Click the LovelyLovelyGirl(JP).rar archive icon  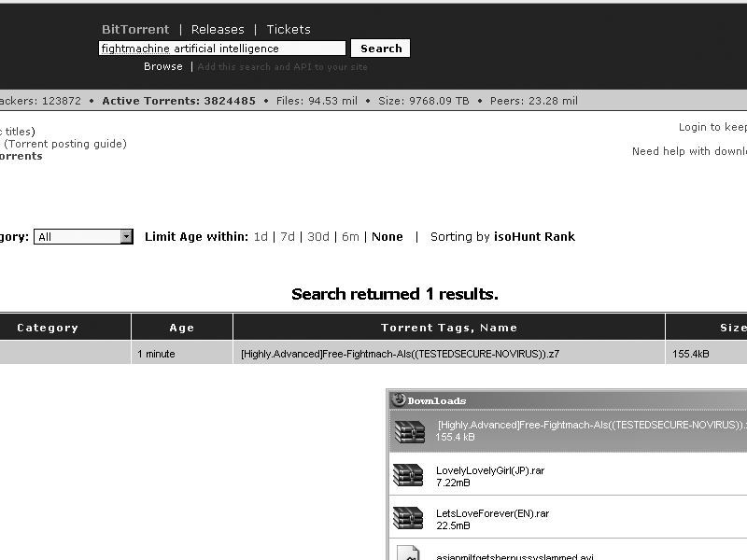point(408,475)
